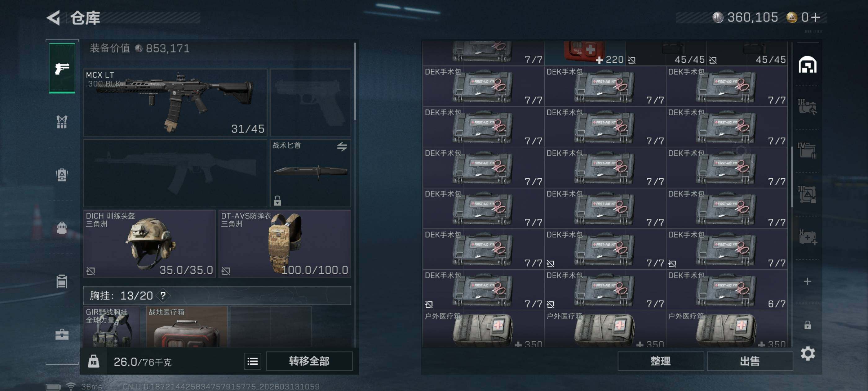Open the medical briefcase sidebar icon
Screen dimensions: 868x391
[62, 334]
